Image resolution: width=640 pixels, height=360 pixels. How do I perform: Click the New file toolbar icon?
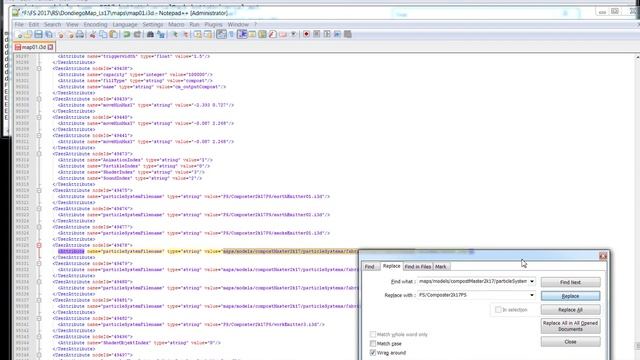[19, 35]
